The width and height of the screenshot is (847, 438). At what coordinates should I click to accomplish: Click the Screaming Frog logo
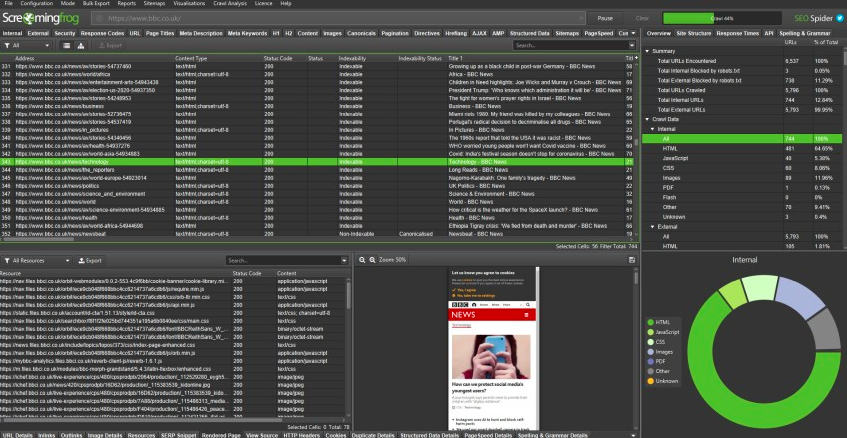40,19
